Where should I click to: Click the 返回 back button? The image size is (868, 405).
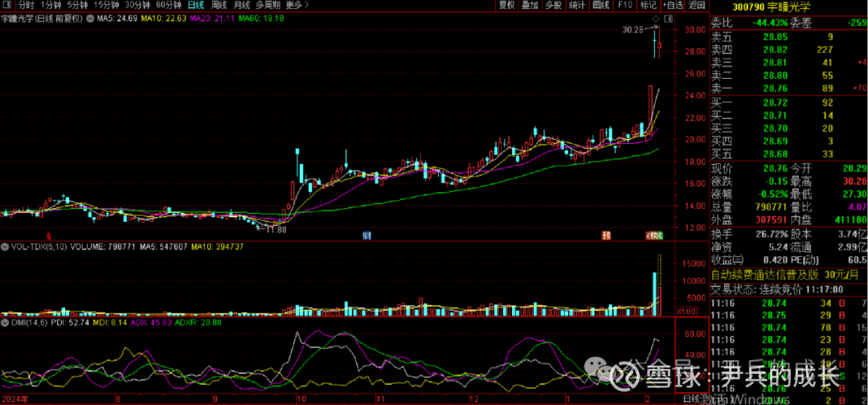pyautogui.click(x=696, y=6)
